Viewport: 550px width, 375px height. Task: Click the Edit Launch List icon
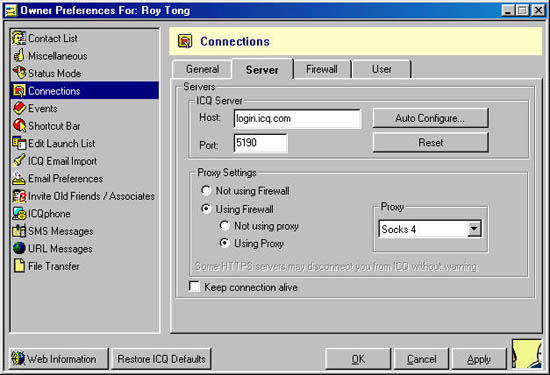click(19, 143)
